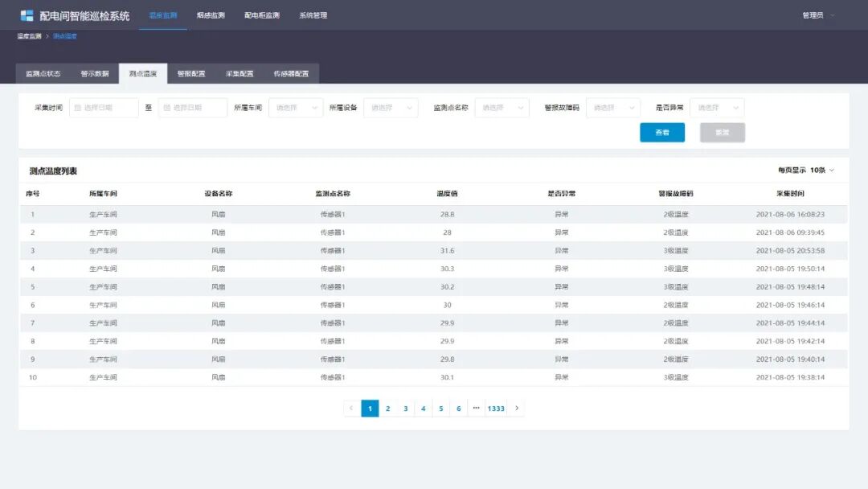Image resolution: width=868 pixels, height=489 pixels.
Task: Click timestamp 2021-08-05 19:40:14
Action: (790, 360)
